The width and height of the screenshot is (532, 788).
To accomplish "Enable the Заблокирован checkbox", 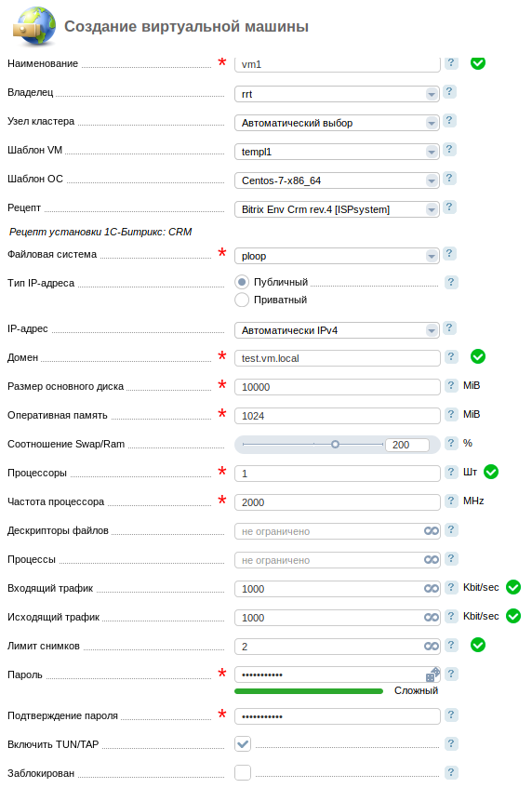I will [243, 772].
